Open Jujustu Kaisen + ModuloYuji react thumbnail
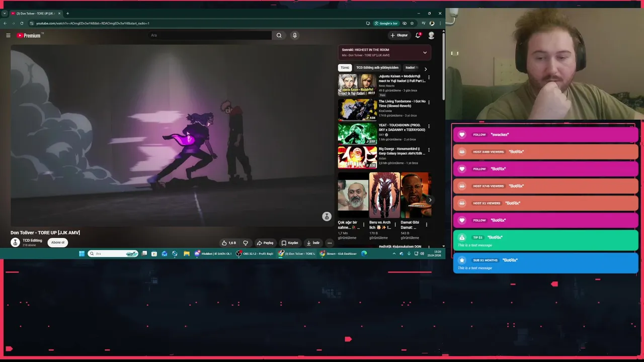 357,85
